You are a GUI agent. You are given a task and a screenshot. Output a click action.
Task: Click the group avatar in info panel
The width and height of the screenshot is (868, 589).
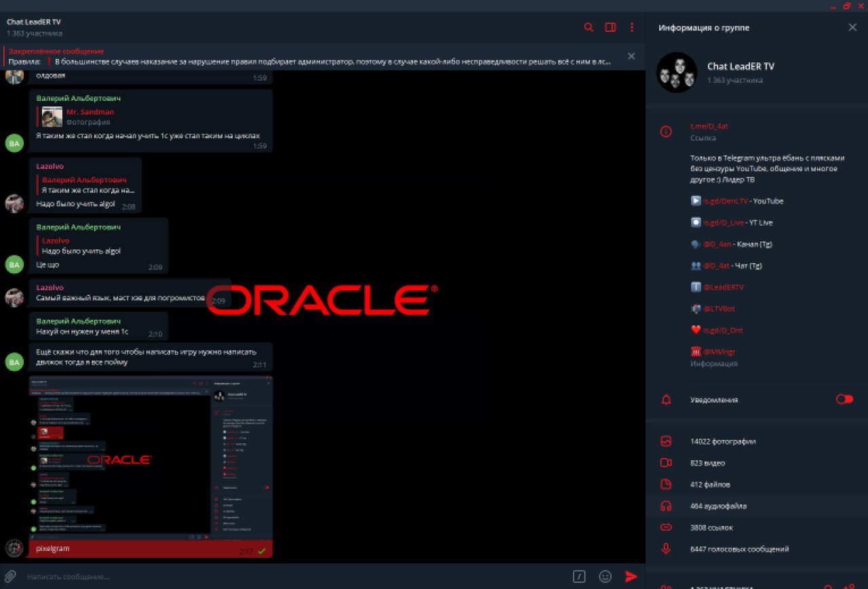click(677, 73)
